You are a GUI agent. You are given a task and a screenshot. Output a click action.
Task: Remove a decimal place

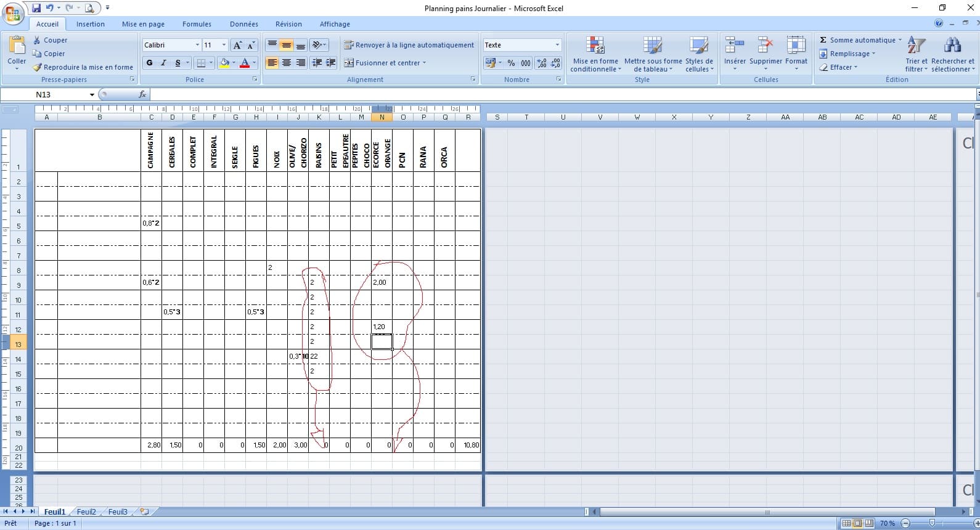click(x=555, y=63)
